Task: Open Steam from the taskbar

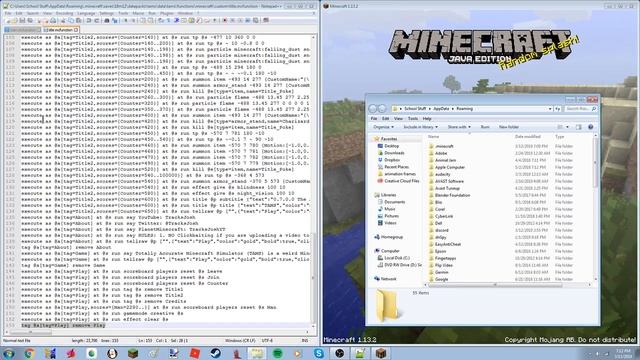Action: coord(216,353)
